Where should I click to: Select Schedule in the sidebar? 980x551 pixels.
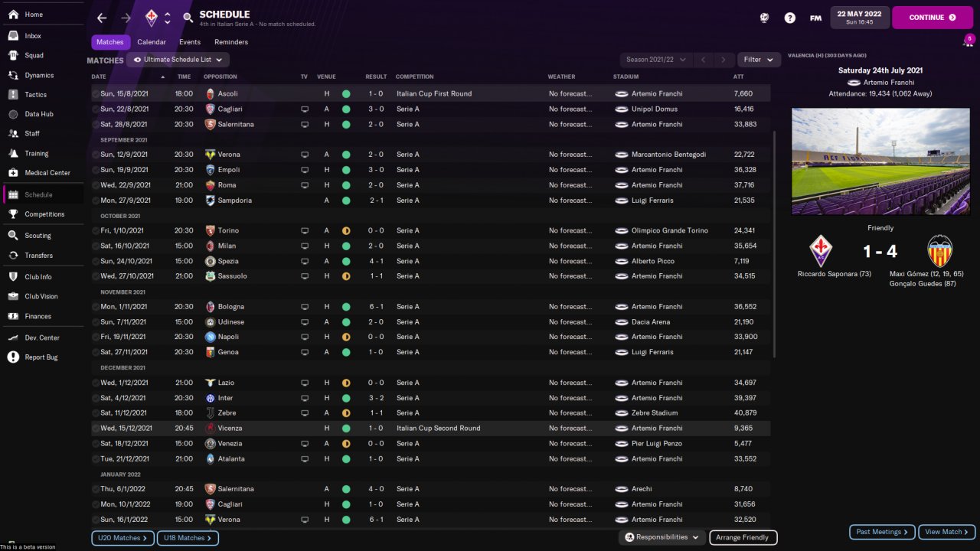(42, 195)
